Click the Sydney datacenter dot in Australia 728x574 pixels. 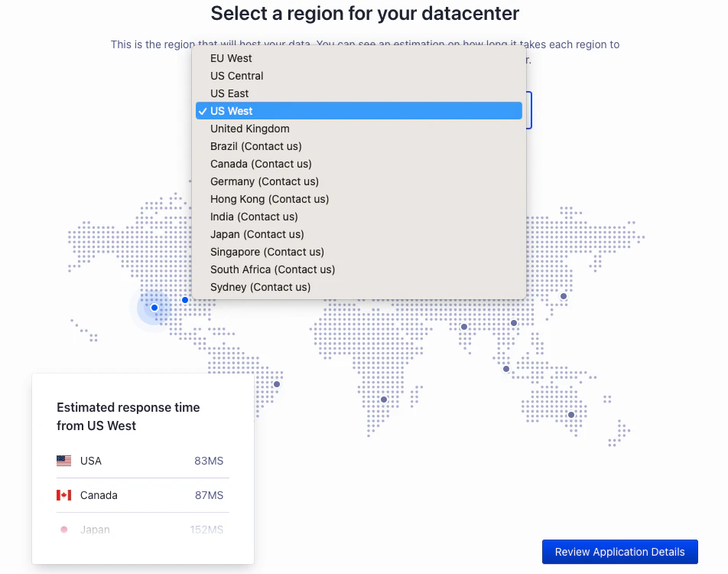(x=571, y=415)
